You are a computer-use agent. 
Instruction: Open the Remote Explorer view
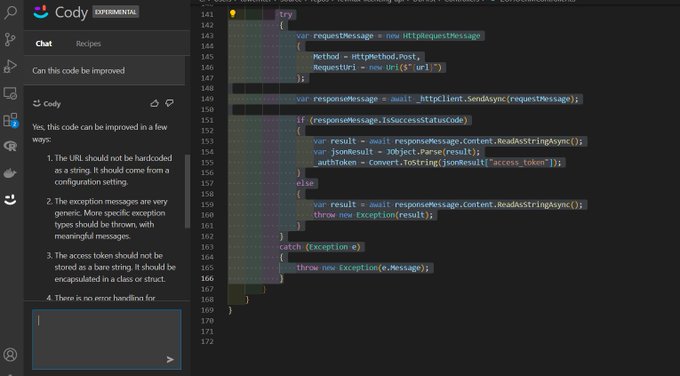[10, 93]
